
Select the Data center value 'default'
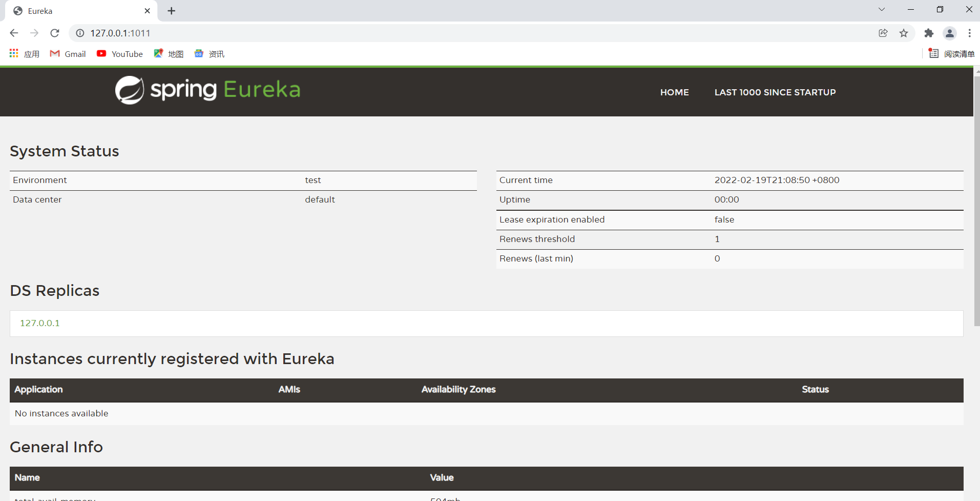coord(320,199)
